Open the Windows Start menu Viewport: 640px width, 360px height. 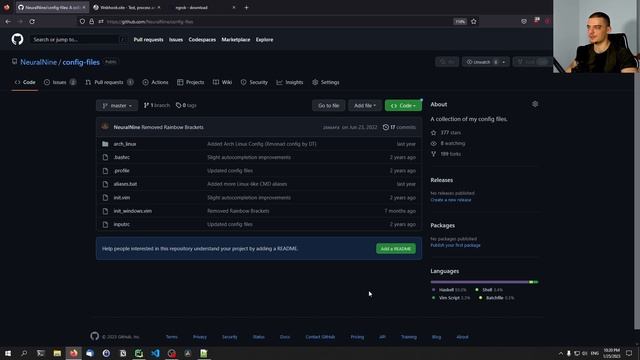coord(8,353)
